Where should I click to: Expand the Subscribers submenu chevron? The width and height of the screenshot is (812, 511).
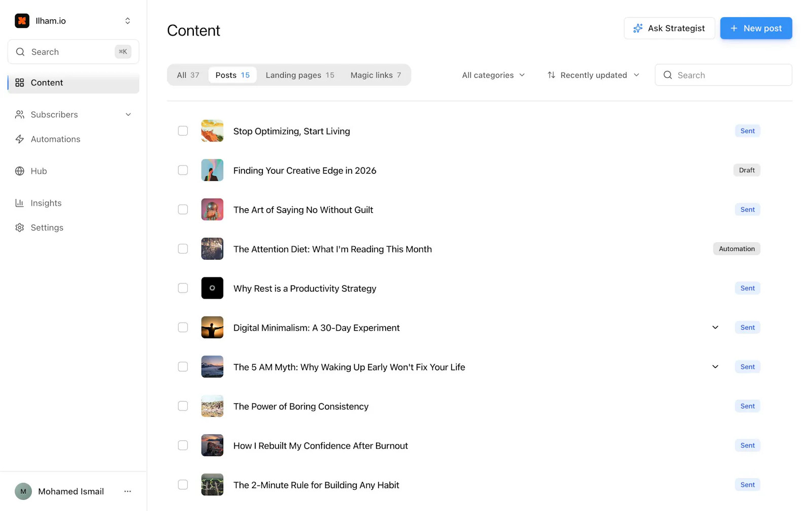tap(128, 115)
